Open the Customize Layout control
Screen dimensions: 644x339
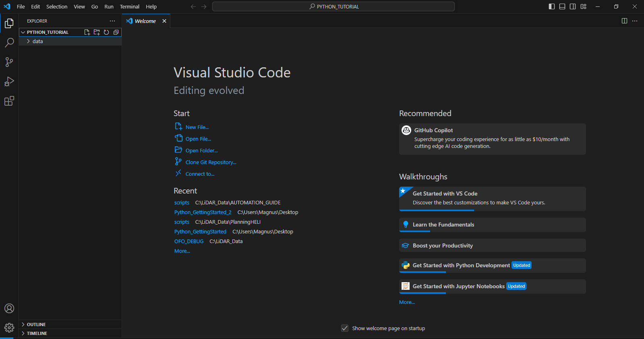[583, 6]
